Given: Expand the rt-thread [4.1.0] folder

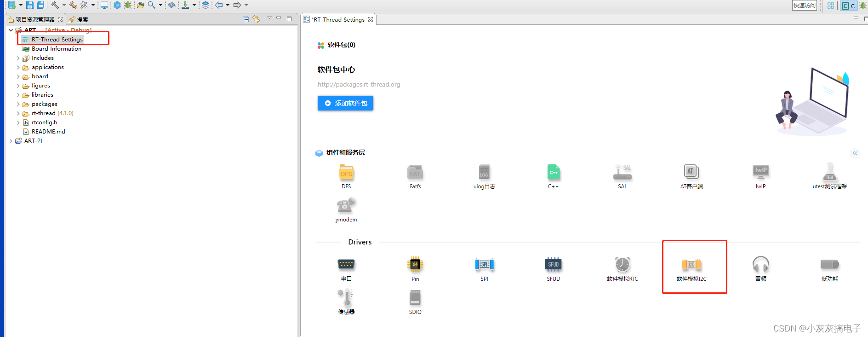Looking at the screenshot, I should [18, 113].
